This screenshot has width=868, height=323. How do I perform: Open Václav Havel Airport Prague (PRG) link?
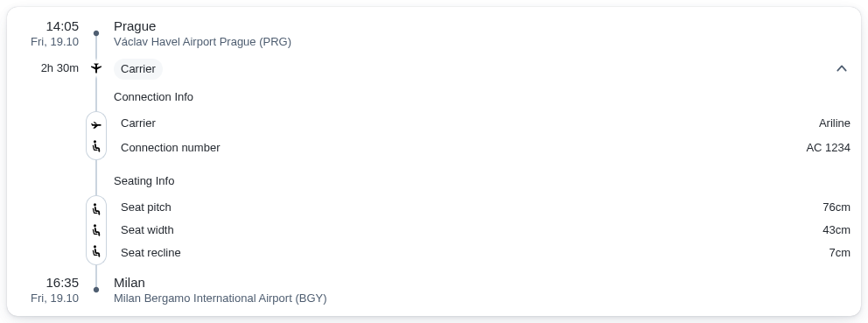tap(203, 41)
